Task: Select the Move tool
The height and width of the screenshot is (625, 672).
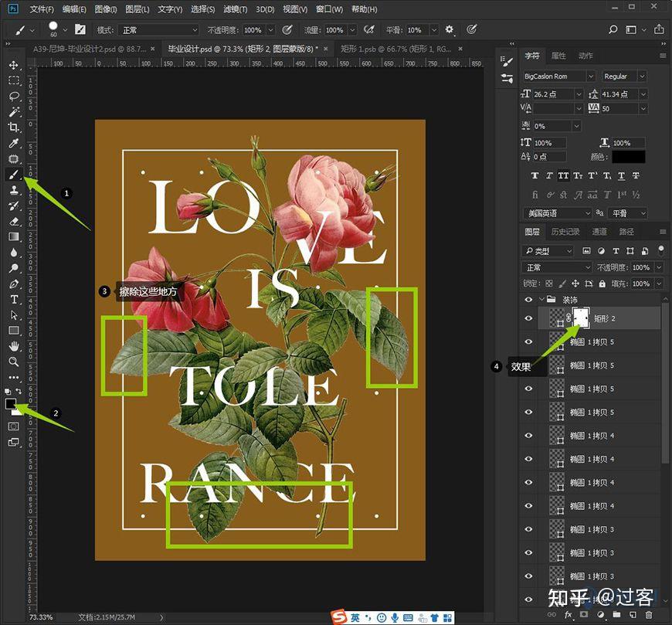Action: click(x=14, y=65)
